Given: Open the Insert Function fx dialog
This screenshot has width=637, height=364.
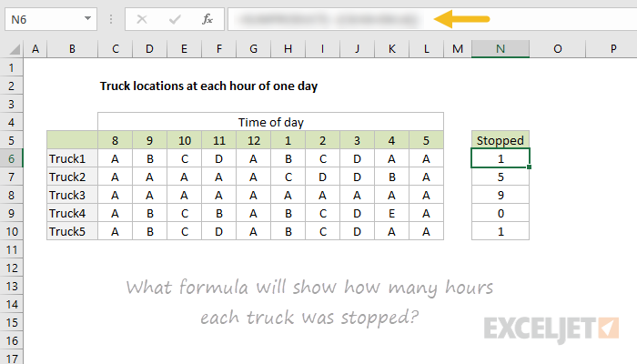Looking at the screenshot, I should [207, 19].
